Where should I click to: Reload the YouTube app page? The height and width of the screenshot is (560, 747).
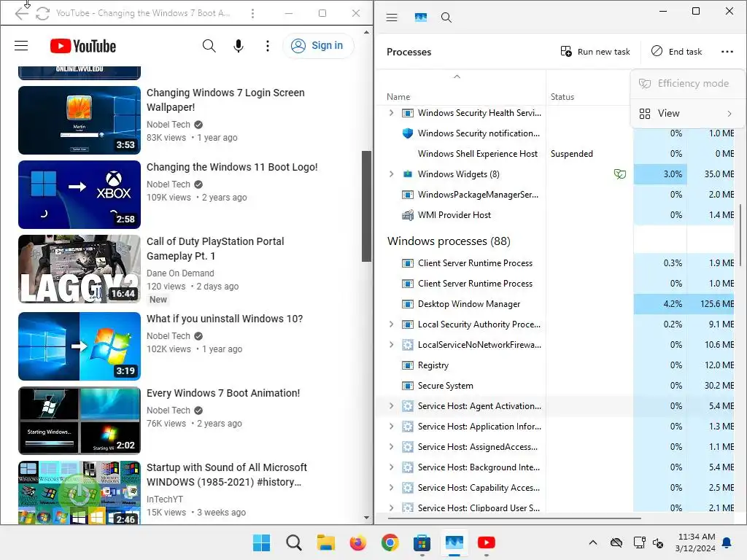(x=42, y=13)
